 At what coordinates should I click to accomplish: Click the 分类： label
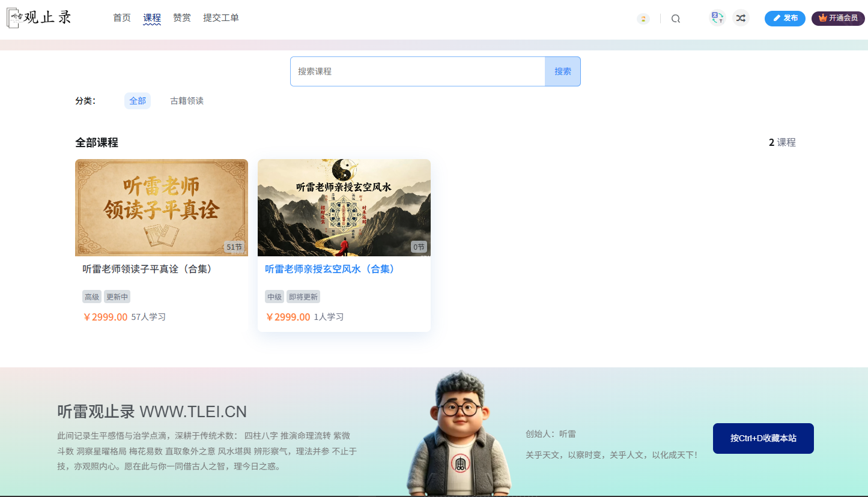click(85, 101)
